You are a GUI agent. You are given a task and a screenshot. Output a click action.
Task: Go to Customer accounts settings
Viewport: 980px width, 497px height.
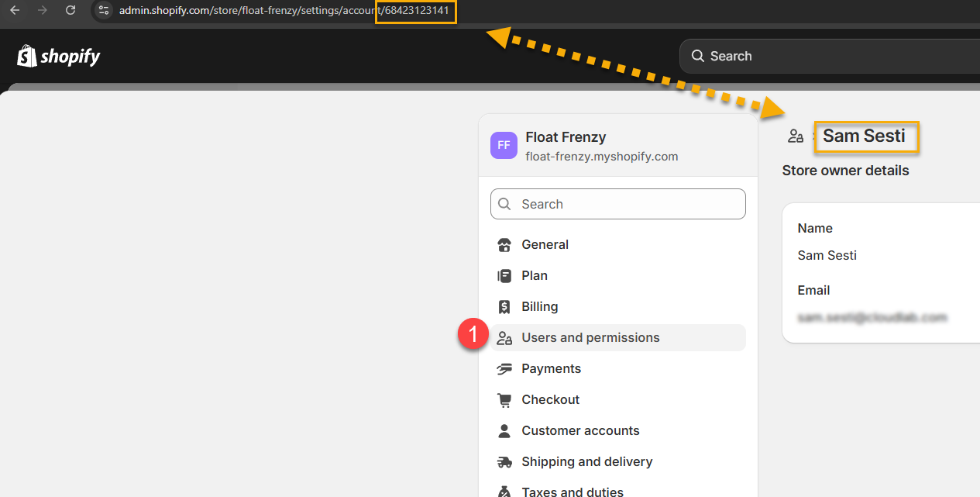pyautogui.click(x=580, y=431)
